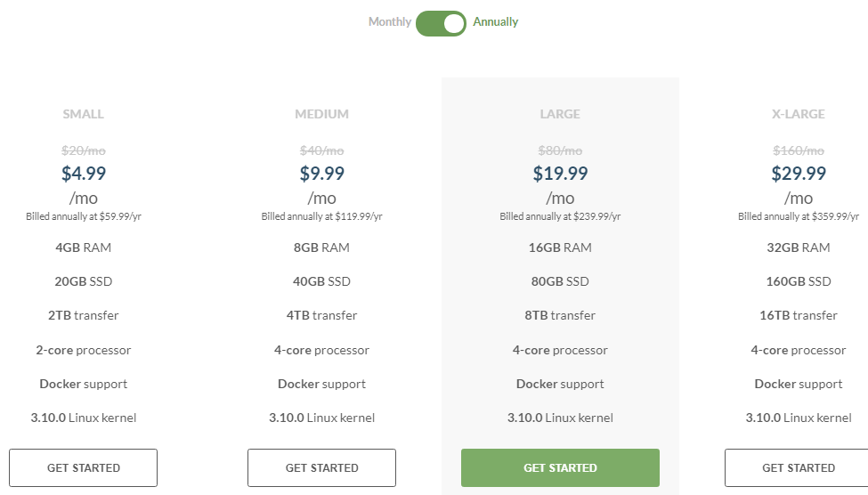The width and height of the screenshot is (868, 495).
Task: Click green GET STARTED for Large plan
Action: click(x=560, y=468)
